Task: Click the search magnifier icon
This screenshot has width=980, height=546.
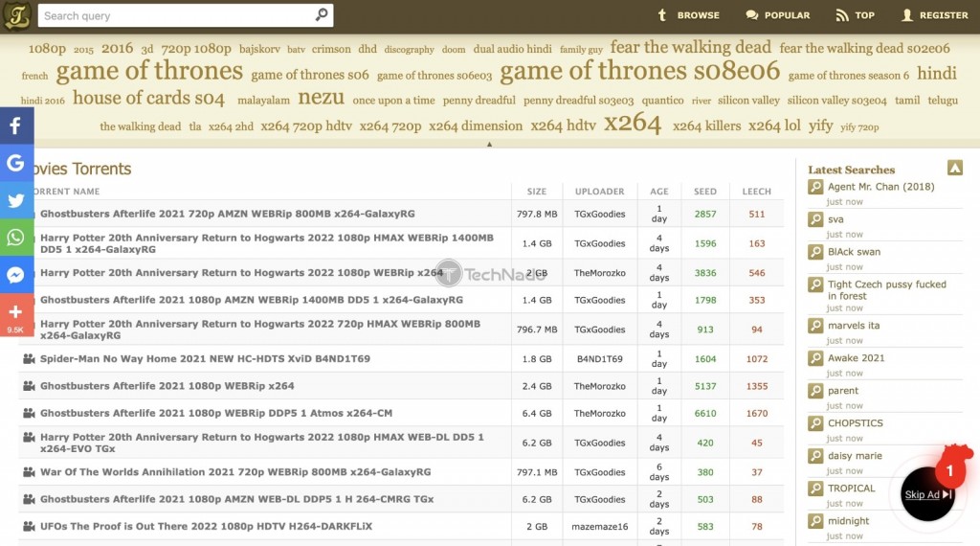Action: [x=322, y=14]
